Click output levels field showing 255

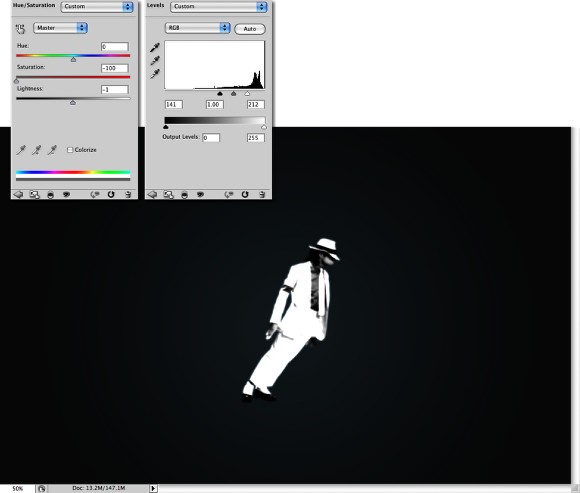pyautogui.click(x=256, y=138)
